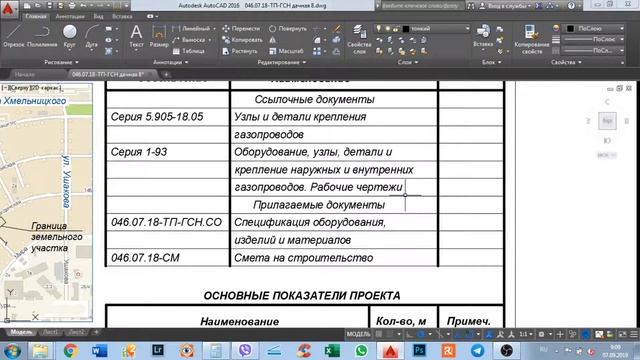Toggle polar tracking in status bar

click(x=421, y=334)
